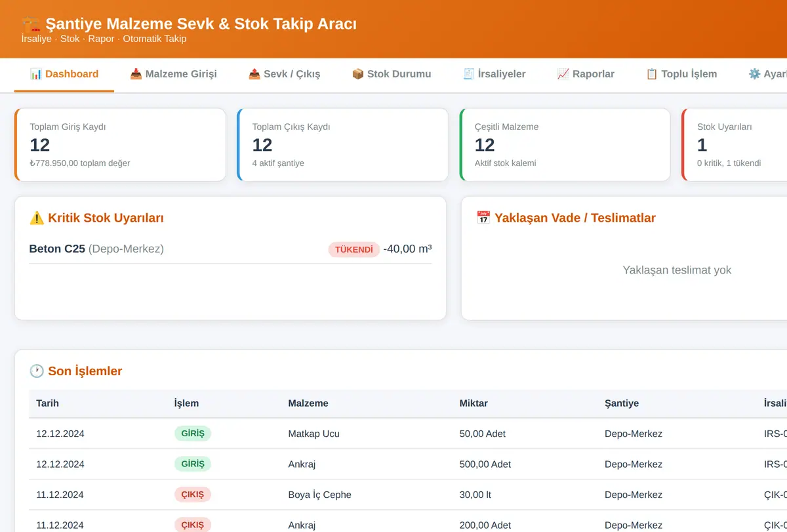This screenshot has height=532, width=787.
Task: Click the İşlem column header
Action: (x=186, y=403)
